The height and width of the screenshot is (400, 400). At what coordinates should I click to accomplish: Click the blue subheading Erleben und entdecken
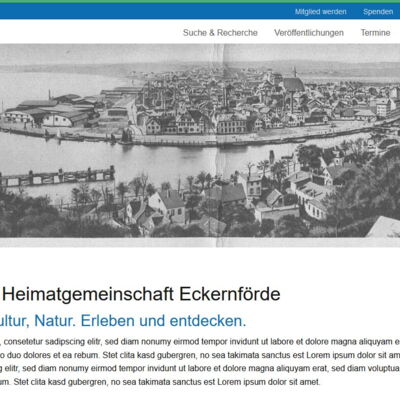click(163, 321)
